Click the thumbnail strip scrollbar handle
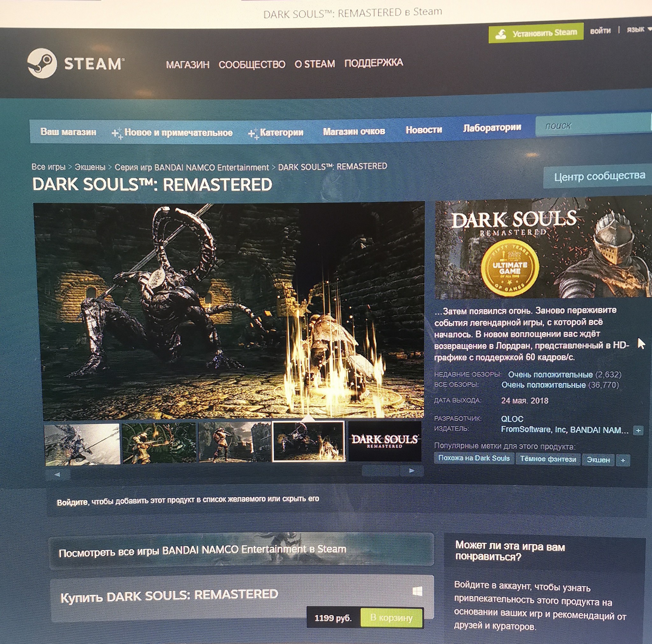This screenshot has width=652, height=644. pyautogui.click(x=381, y=471)
